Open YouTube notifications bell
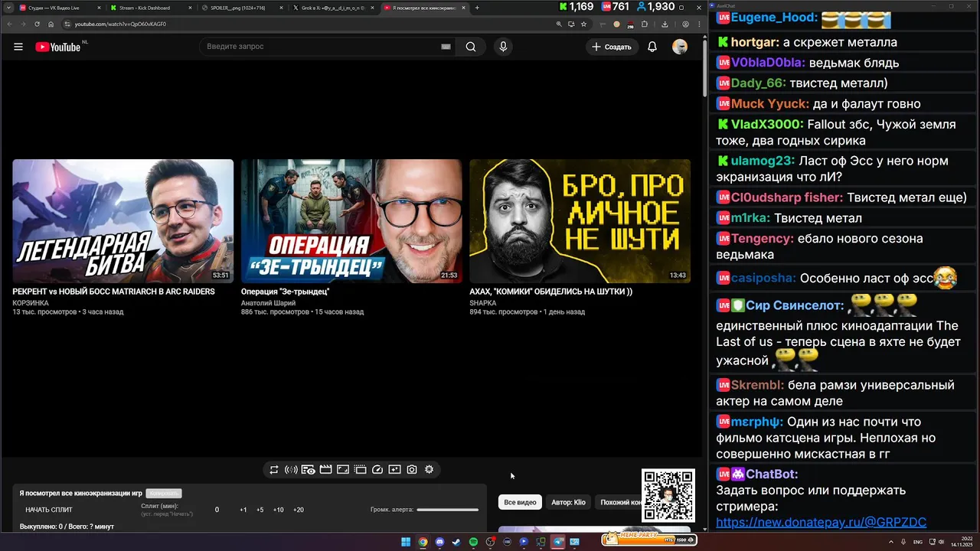 (x=652, y=47)
